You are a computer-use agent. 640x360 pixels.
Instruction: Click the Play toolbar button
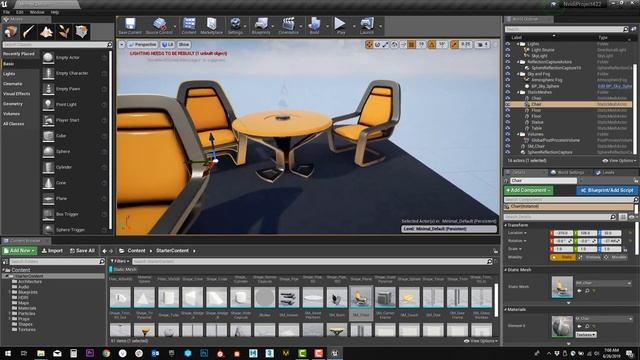(x=340, y=26)
